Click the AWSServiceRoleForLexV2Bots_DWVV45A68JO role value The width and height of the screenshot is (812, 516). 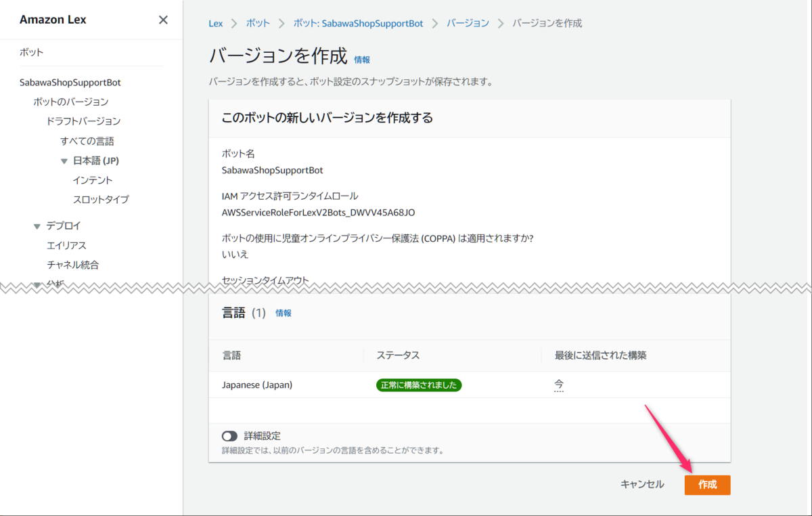point(318,212)
